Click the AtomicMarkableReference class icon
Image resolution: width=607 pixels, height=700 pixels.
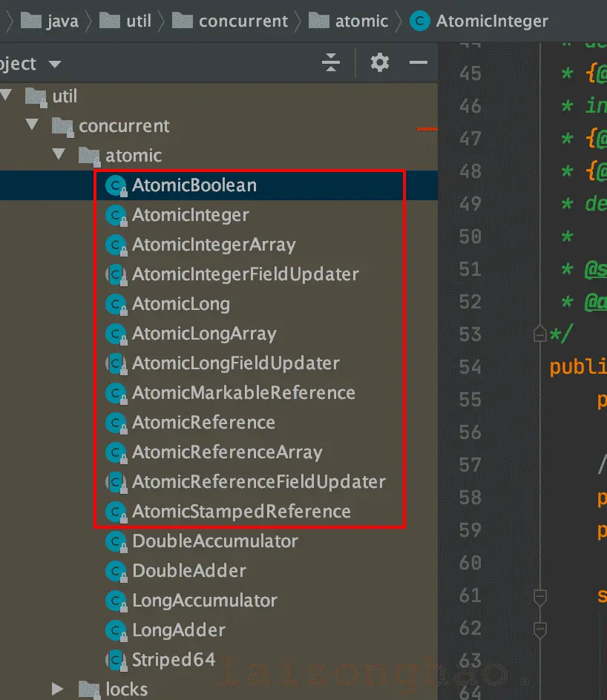(116, 393)
